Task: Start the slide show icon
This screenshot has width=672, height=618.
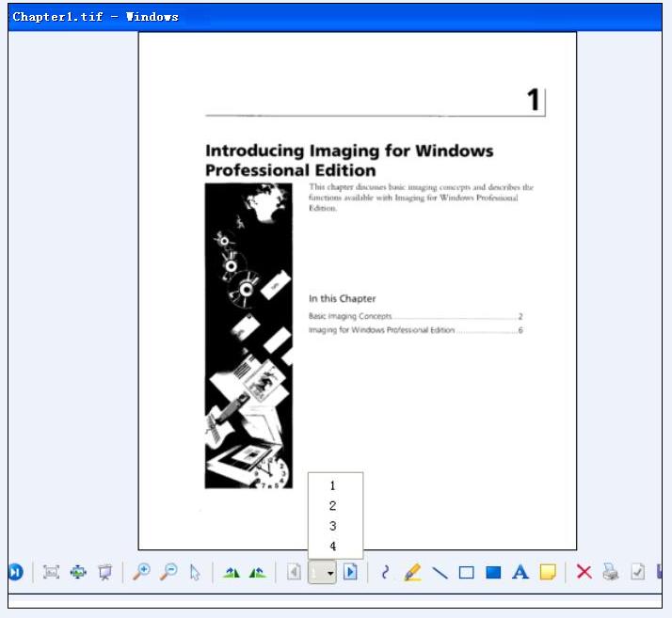Action: 105,572
